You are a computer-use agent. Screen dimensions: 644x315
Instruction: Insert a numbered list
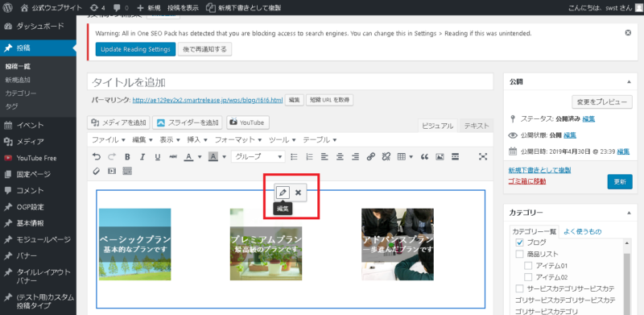click(x=310, y=156)
